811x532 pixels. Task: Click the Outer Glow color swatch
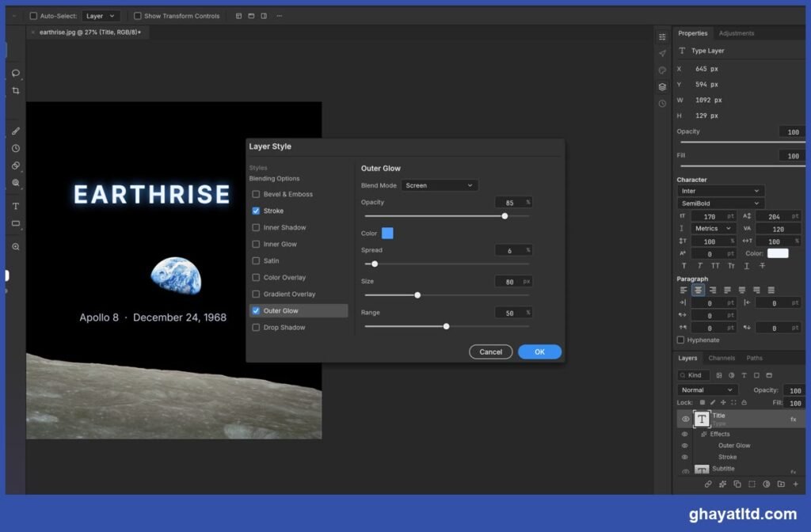[387, 234]
